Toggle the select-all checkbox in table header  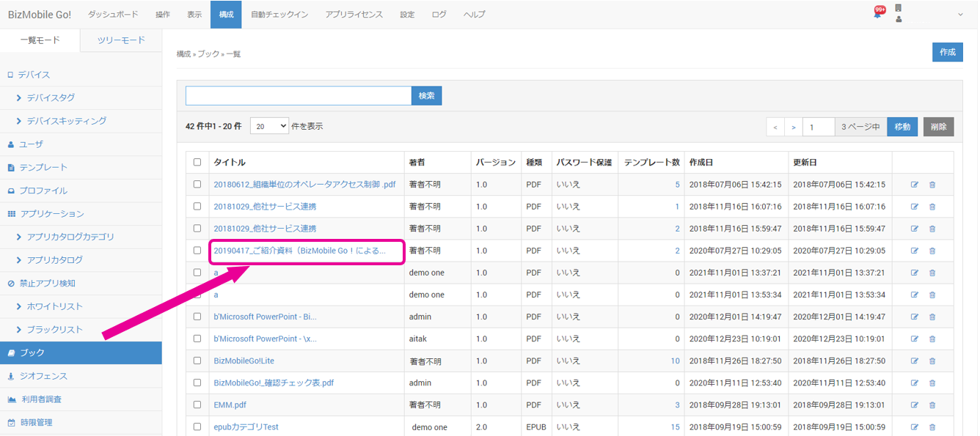(x=197, y=163)
